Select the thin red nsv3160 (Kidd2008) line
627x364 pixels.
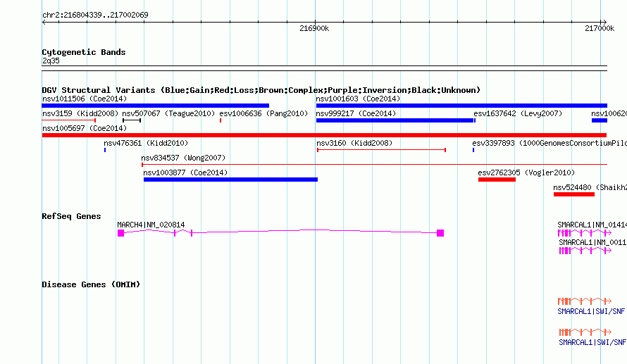pos(381,150)
